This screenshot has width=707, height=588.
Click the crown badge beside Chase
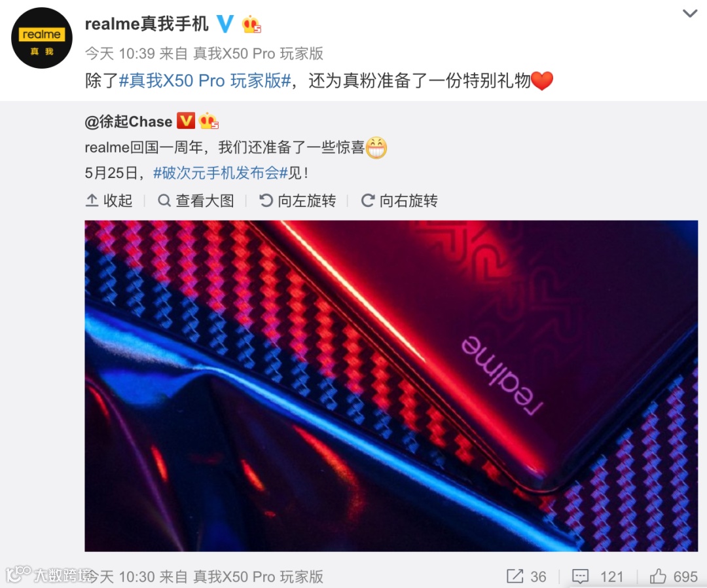(208, 121)
